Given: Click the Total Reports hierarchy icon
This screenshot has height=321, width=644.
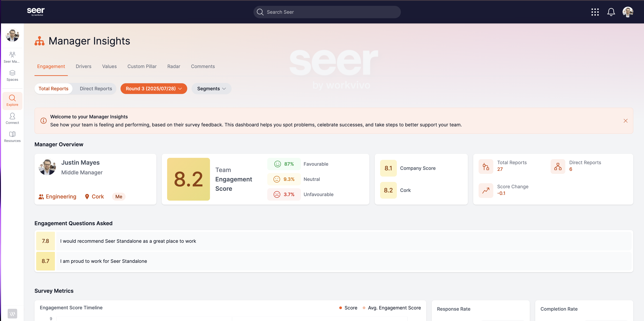Looking at the screenshot, I should coord(486,167).
